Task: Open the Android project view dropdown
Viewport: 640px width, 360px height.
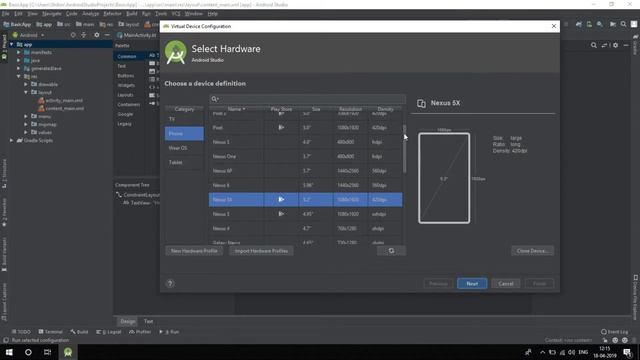Action: tap(28, 35)
